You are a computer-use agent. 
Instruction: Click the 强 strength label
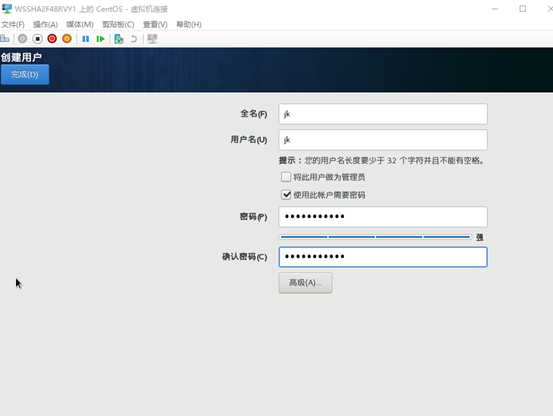[480, 238]
